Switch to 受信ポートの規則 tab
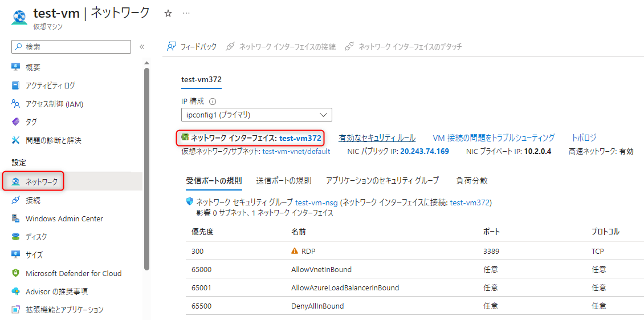The image size is (644, 320). coord(214,181)
